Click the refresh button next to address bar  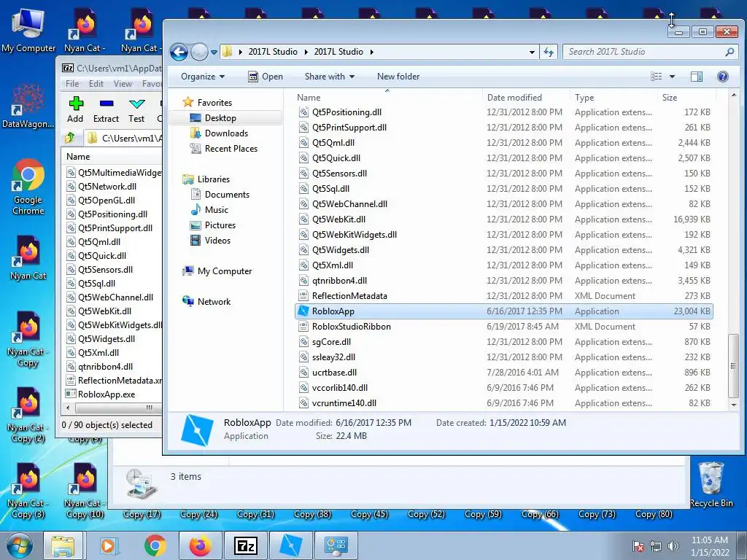[x=549, y=52]
